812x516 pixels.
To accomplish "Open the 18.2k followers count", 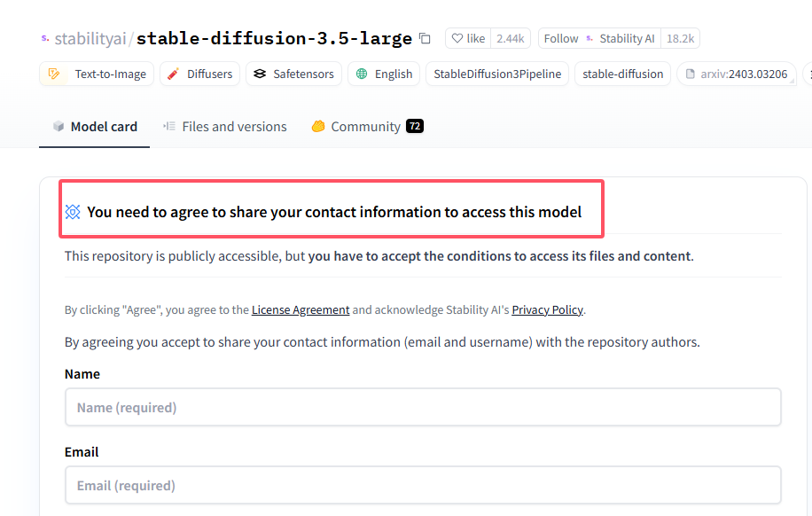I will 680,38.
